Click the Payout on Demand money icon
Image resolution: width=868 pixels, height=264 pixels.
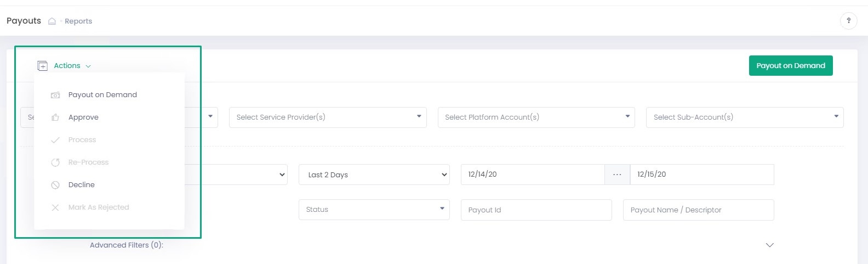click(x=55, y=95)
